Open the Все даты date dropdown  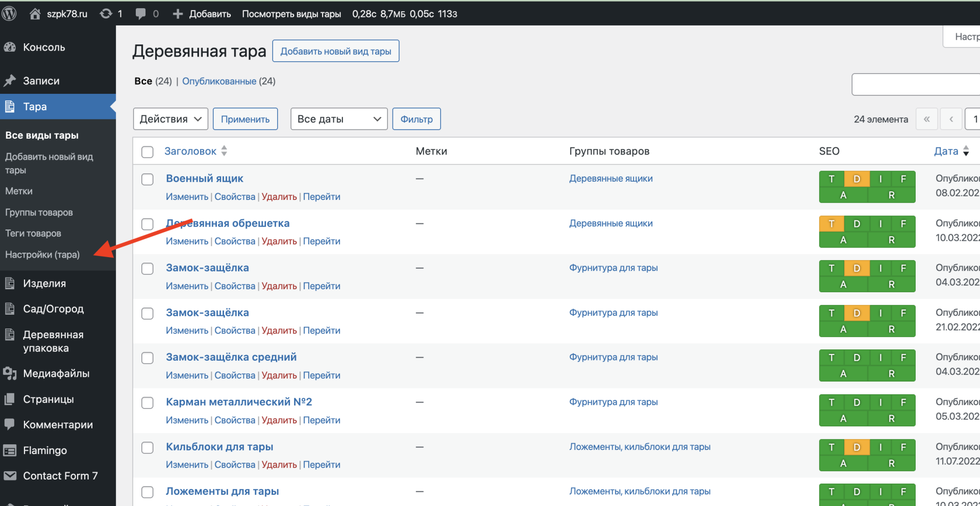pos(339,119)
